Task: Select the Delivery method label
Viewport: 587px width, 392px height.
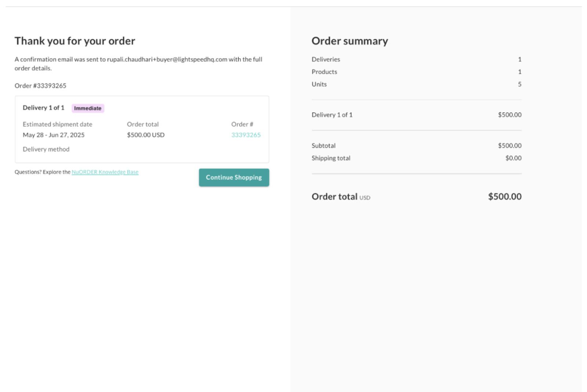Action: pos(46,149)
